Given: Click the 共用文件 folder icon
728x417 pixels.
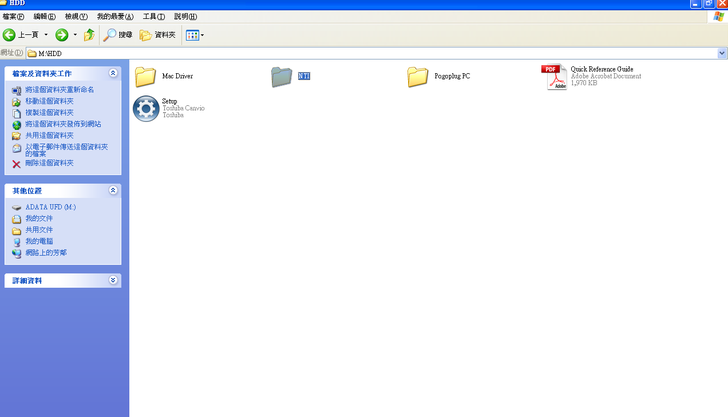Looking at the screenshot, I should pyautogui.click(x=16, y=231).
